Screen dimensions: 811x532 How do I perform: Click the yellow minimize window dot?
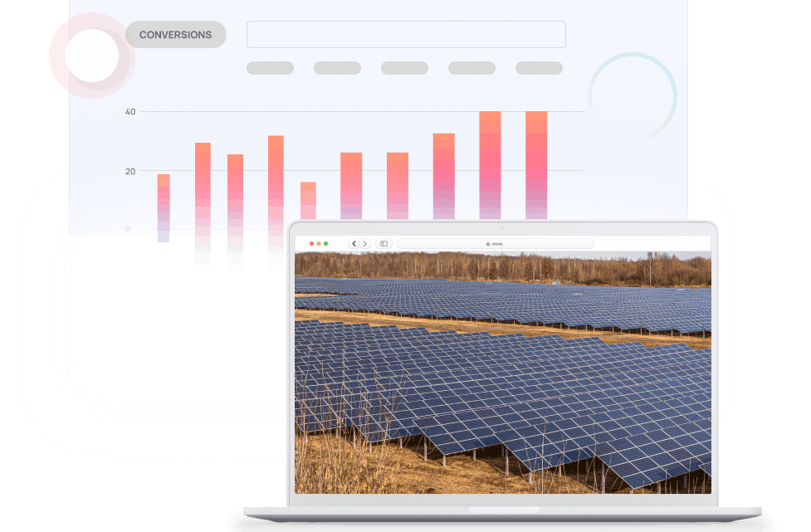[319, 243]
